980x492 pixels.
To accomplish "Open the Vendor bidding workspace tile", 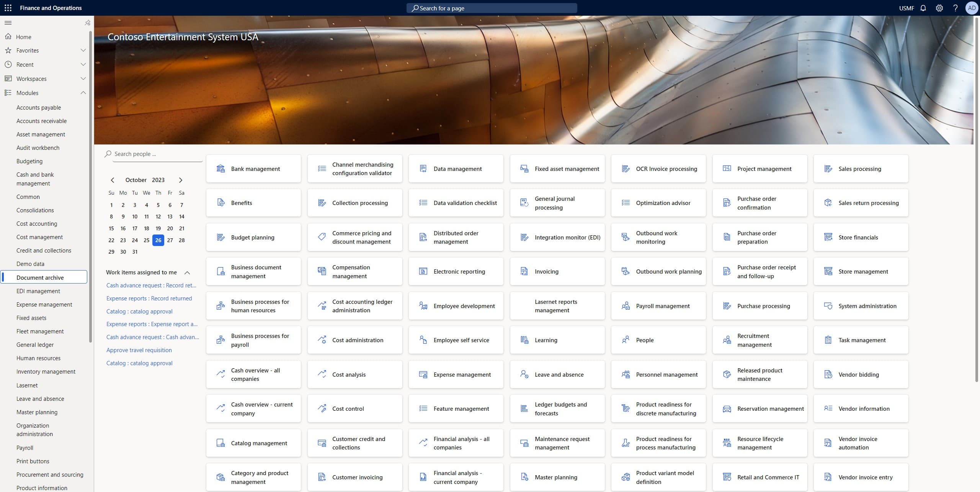I will 861,374.
